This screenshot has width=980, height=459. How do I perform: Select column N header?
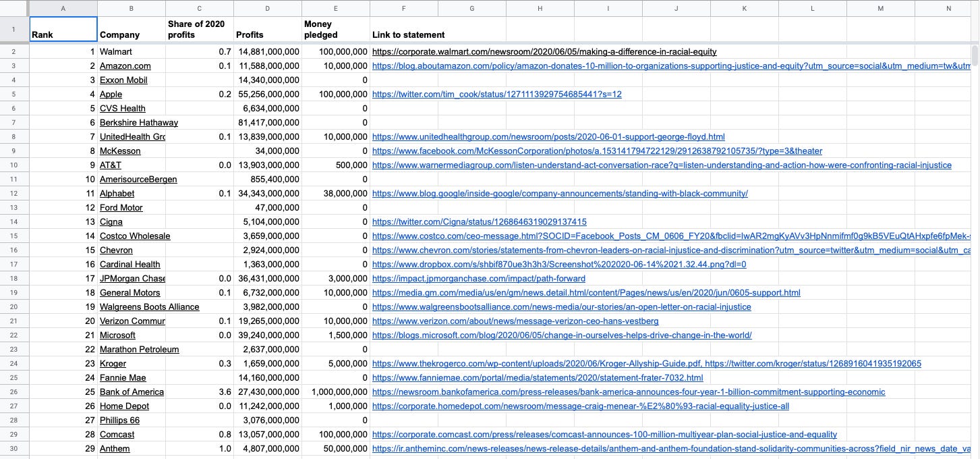(x=948, y=8)
